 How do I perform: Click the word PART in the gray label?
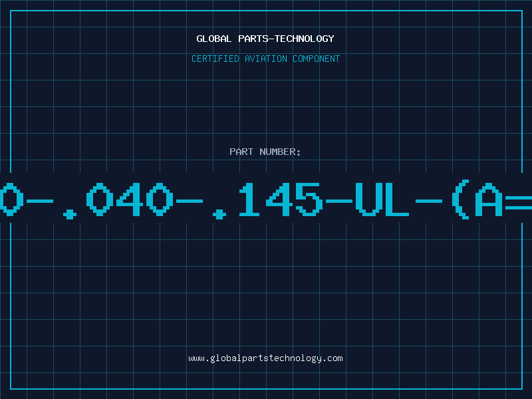241,152
